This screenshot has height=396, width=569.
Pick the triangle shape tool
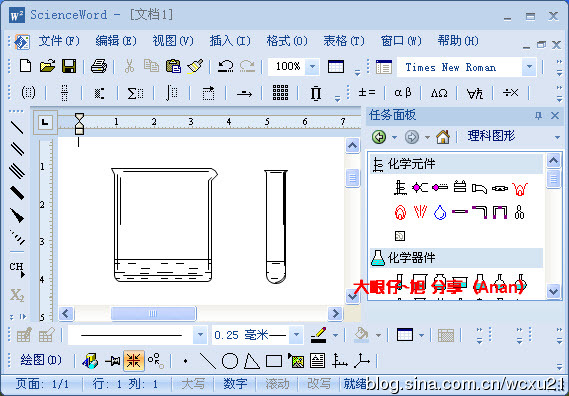[x=251, y=361]
